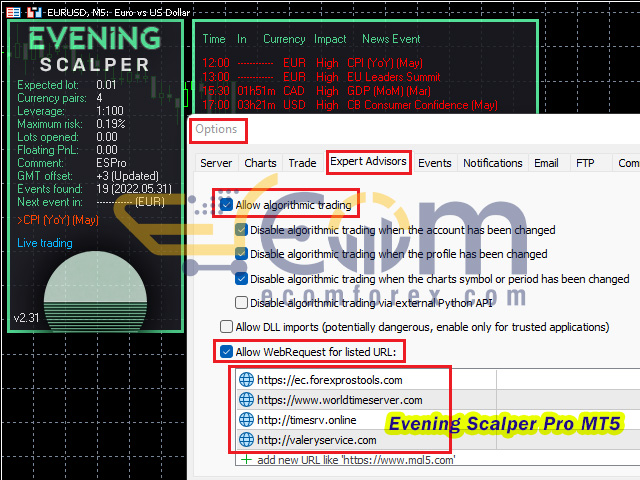Uncheck disable trading when profile changed

(x=241, y=254)
